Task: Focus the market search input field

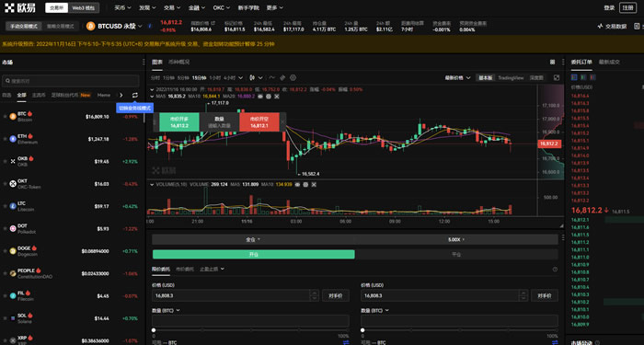Action: 70,81
